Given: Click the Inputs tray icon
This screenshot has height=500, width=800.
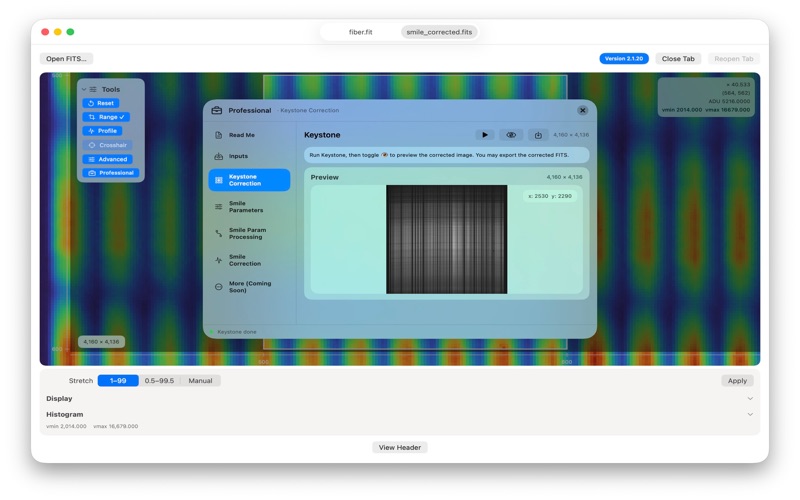Looking at the screenshot, I should click(x=218, y=156).
